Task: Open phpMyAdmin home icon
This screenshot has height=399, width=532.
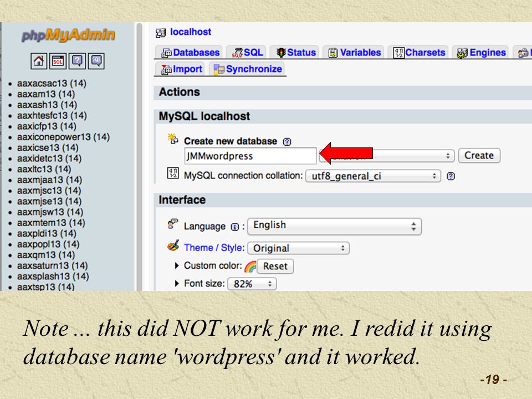Action: coord(39,61)
